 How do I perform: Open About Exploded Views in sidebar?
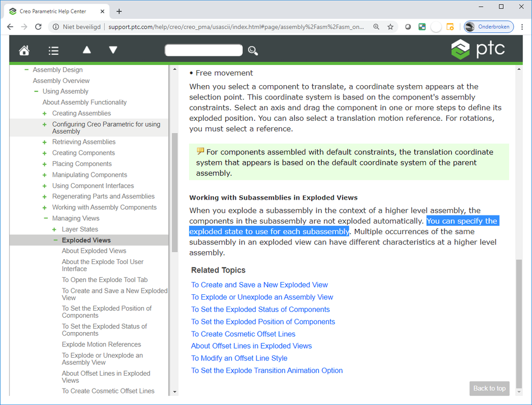[x=94, y=251]
